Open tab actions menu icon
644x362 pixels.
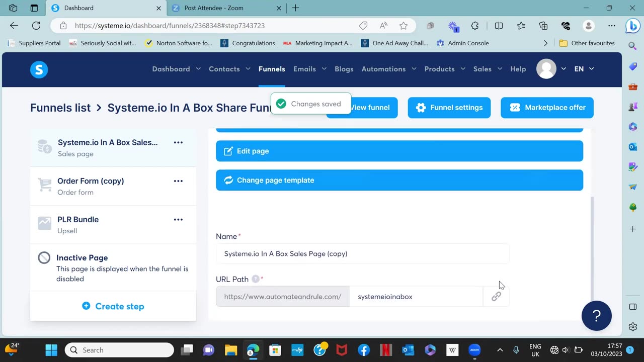pyautogui.click(x=34, y=8)
